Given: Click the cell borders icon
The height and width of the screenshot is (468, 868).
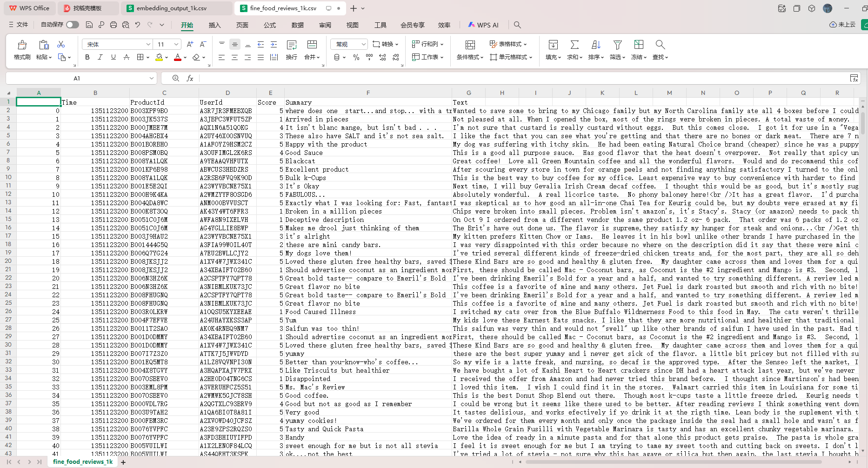Looking at the screenshot, I should [x=140, y=57].
